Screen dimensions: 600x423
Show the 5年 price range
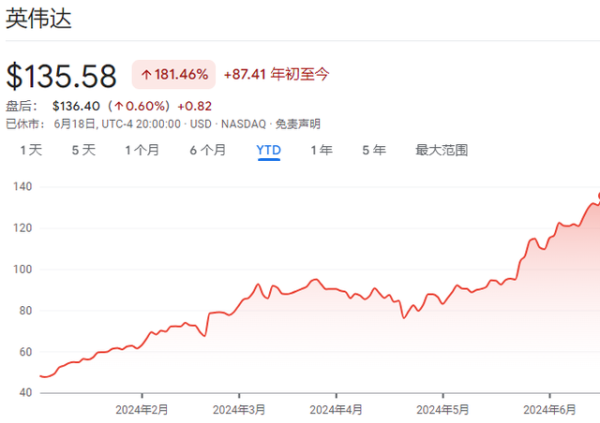click(374, 150)
